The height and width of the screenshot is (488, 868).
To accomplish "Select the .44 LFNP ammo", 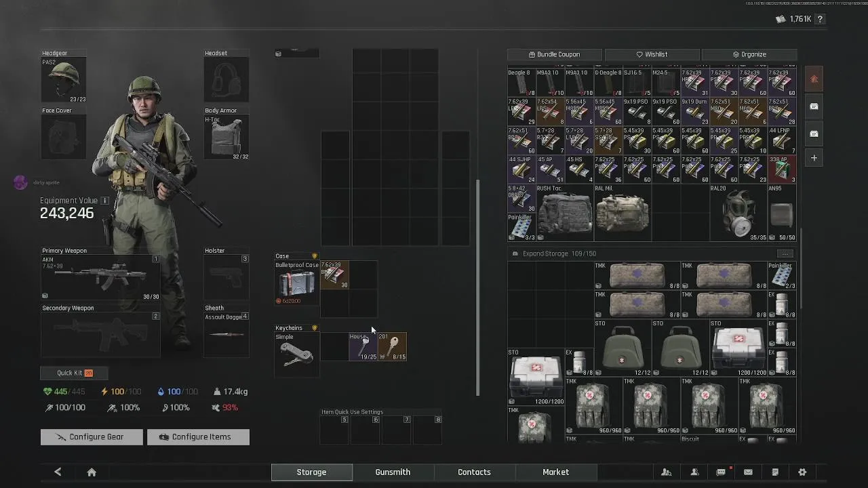I will 782,140.
